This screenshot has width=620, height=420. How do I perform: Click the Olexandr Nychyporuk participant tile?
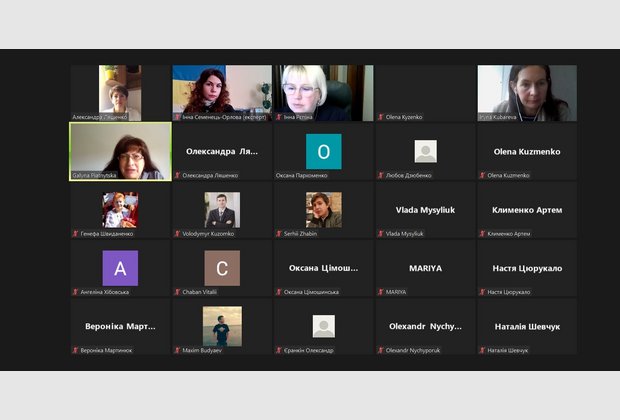tap(425, 326)
